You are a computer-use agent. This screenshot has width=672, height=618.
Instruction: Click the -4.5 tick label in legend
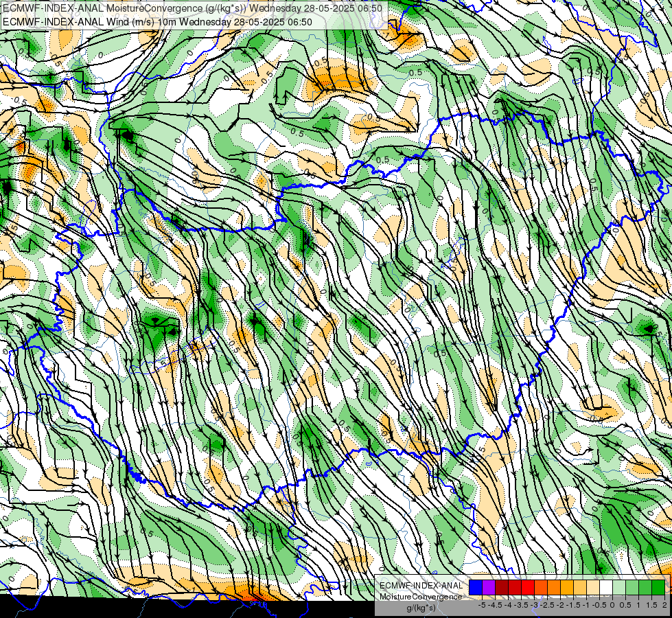pos(496,605)
